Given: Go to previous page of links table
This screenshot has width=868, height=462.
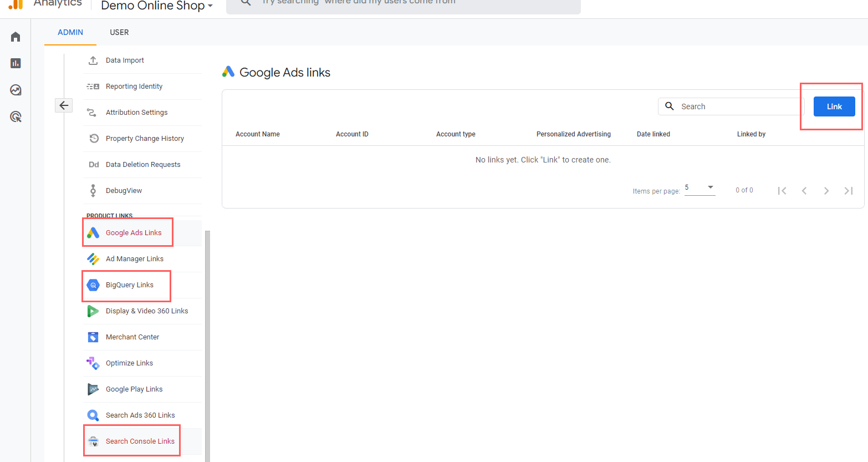Looking at the screenshot, I should click(804, 191).
